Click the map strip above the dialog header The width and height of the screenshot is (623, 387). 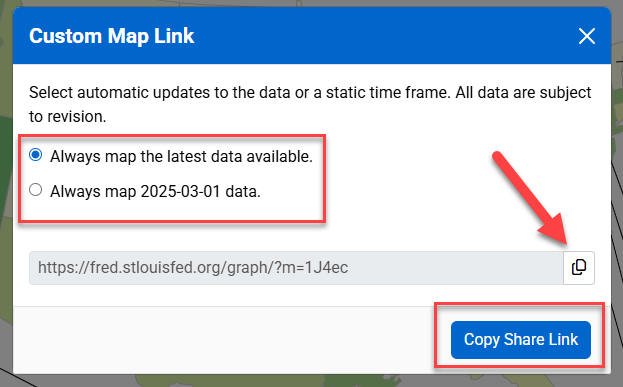[x=312, y=3]
